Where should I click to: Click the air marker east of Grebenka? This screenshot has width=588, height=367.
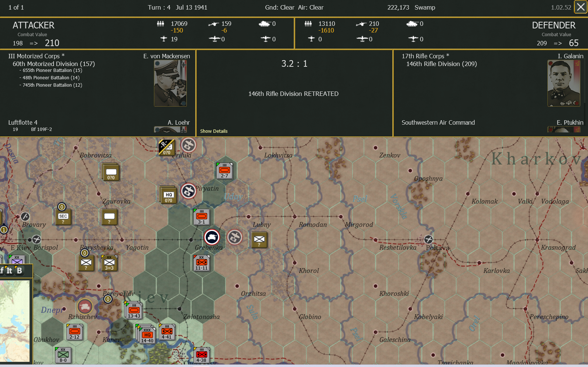click(235, 238)
